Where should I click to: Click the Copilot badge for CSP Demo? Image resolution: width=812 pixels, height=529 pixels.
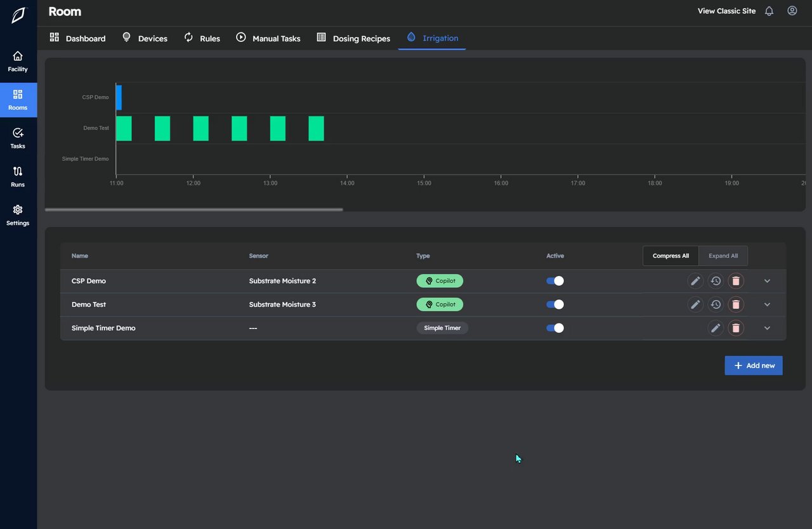click(x=440, y=281)
